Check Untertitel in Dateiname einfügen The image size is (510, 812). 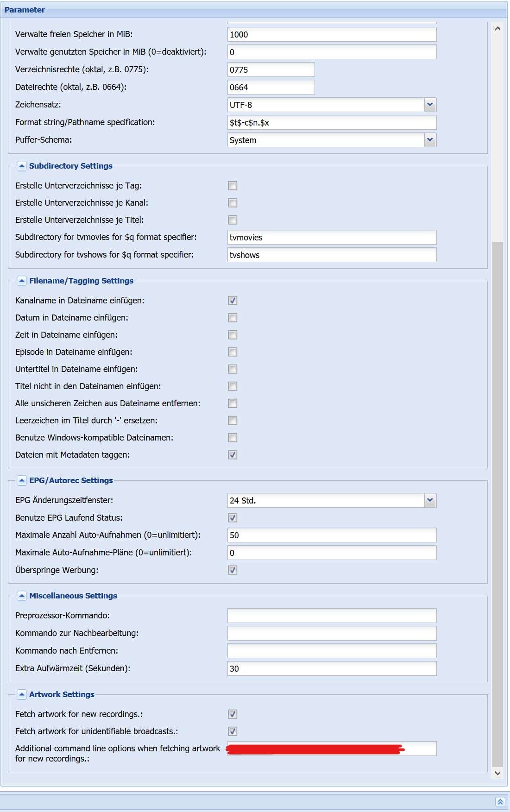[233, 369]
